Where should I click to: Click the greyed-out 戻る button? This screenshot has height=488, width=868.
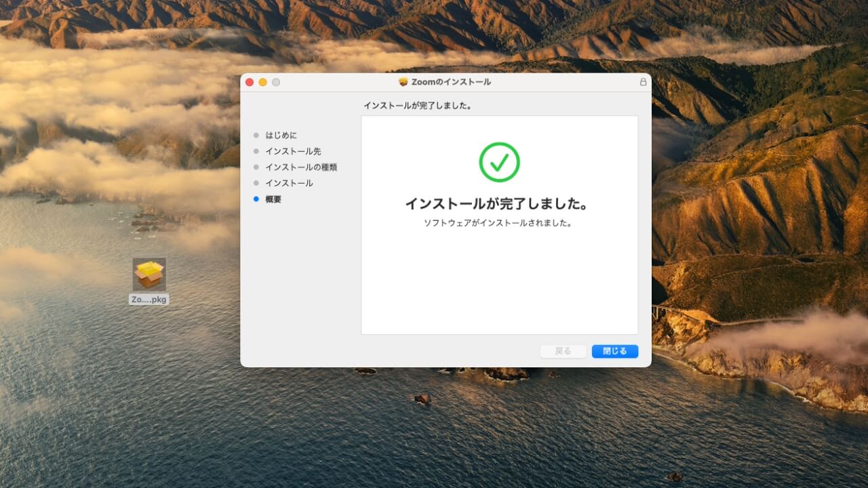(563, 351)
